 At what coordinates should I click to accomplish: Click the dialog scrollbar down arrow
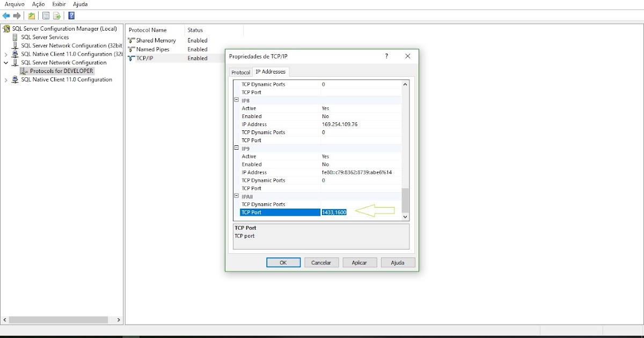405,217
